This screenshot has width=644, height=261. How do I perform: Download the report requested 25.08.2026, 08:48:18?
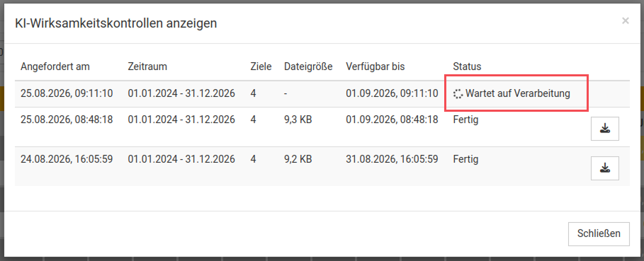point(604,129)
